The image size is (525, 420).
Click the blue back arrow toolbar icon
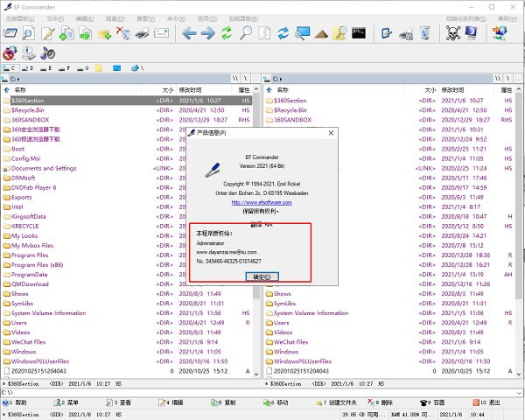click(x=187, y=34)
